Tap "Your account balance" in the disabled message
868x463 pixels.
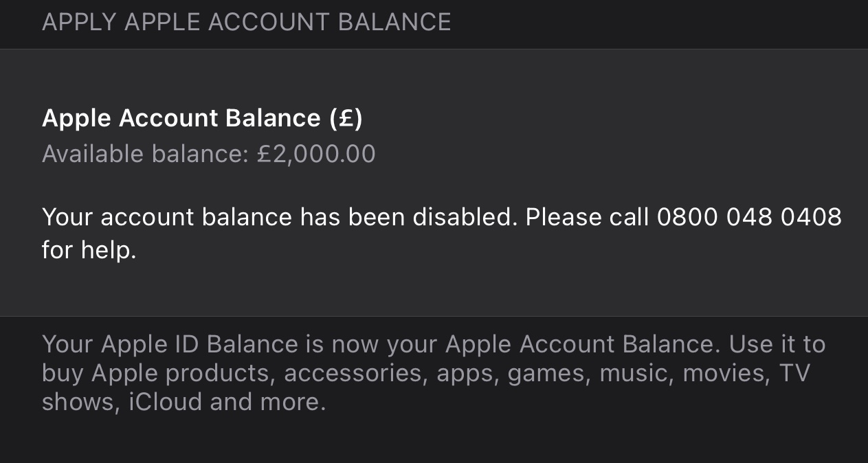[x=167, y=217]
